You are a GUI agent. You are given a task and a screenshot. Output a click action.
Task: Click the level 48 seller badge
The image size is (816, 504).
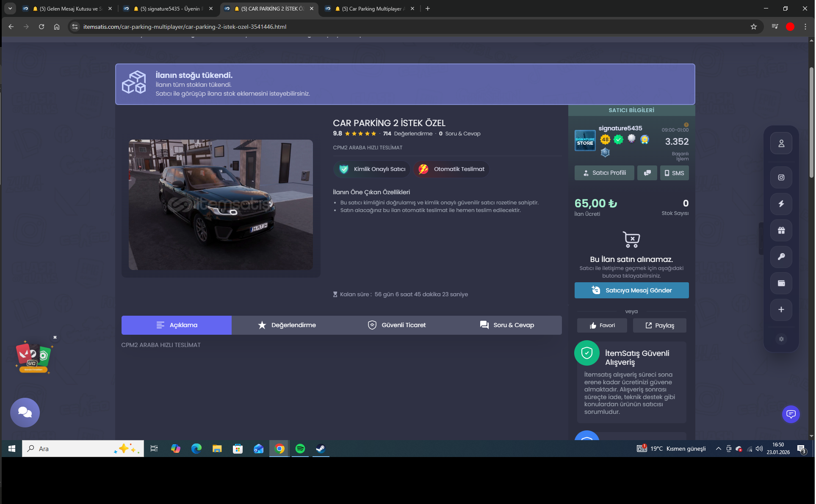[x=606, y=139]
